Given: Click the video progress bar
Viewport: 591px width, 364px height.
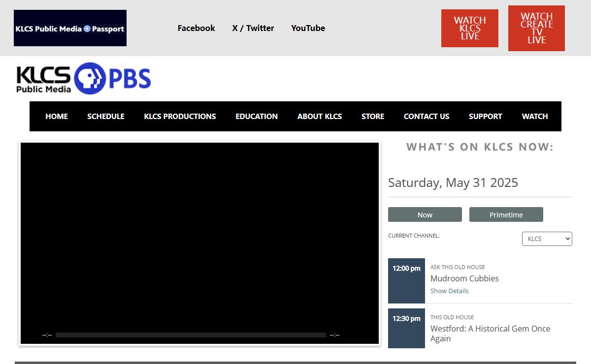Looking at the screenshot, I should tap(191, 335).
